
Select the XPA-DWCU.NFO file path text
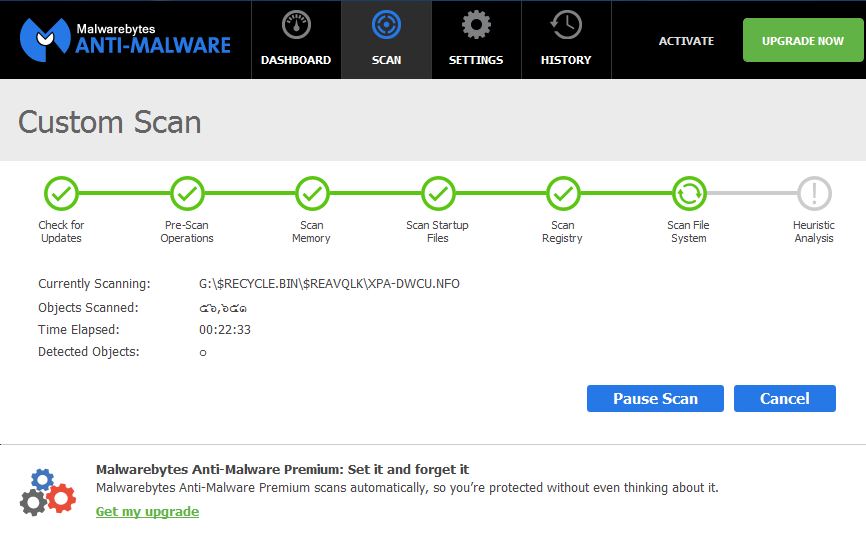point(329,283)
